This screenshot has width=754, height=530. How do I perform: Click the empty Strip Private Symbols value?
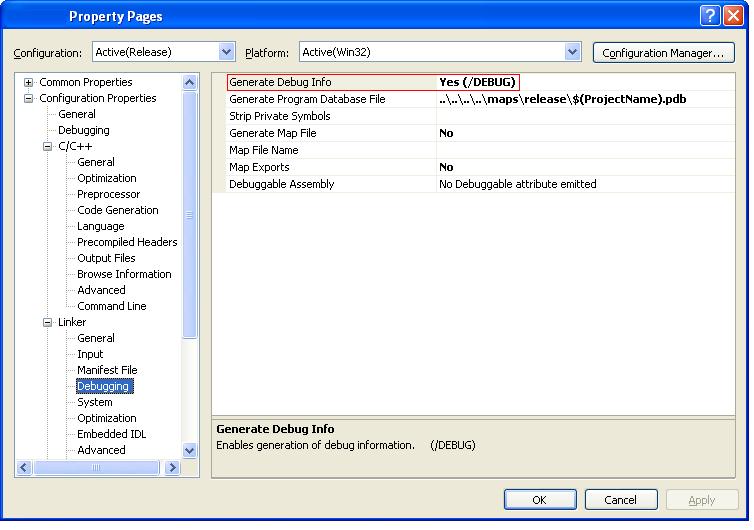point(586,116)
